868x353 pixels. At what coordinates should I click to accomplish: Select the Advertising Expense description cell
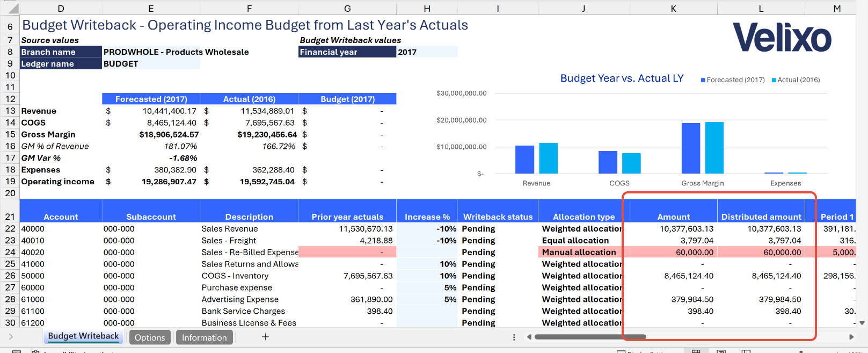tap(249, 299)
